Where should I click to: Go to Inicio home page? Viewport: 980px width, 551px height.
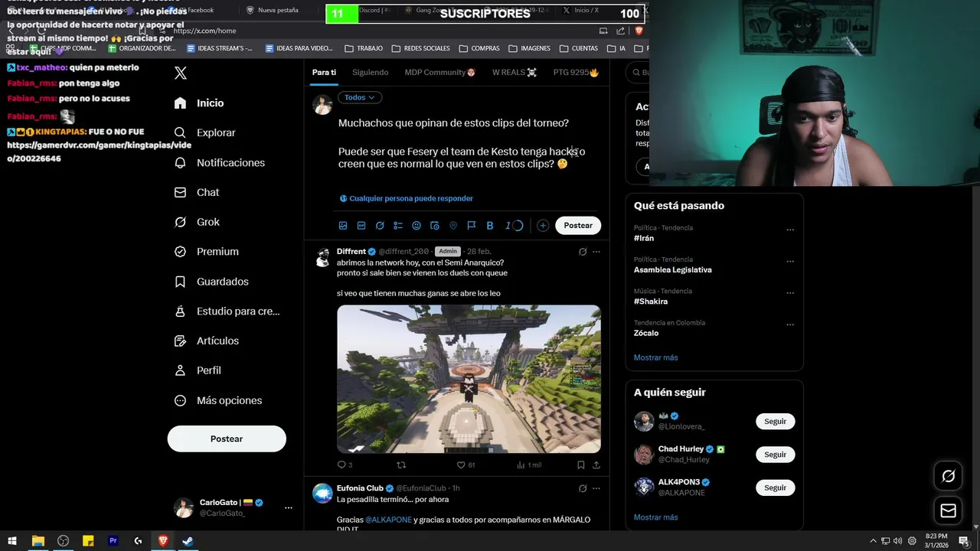coord(199,103)
